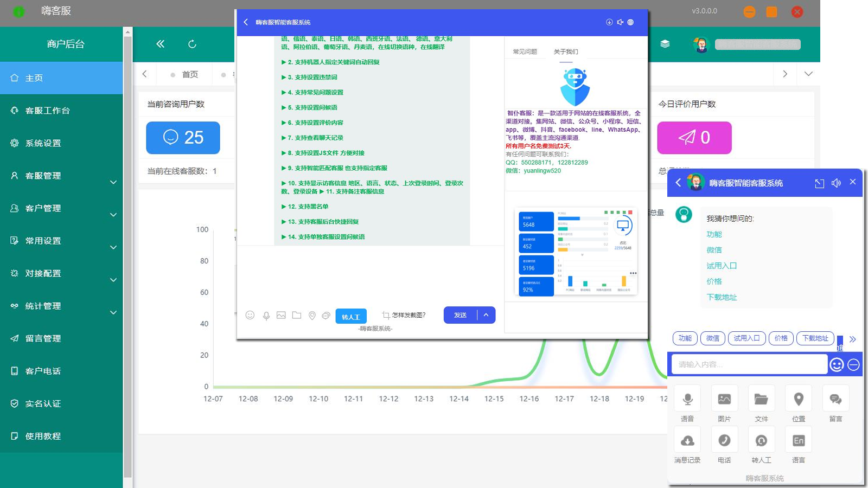This screenshot has width=868, height=488.
Task: Click the magenta 0 rated users card
Action: tap(694, 138)
